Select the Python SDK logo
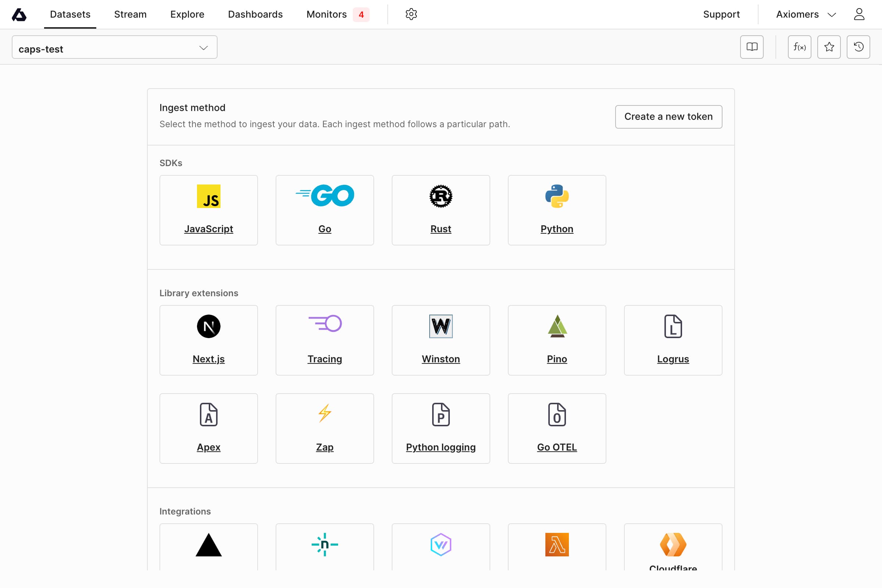 pos(557,196)
